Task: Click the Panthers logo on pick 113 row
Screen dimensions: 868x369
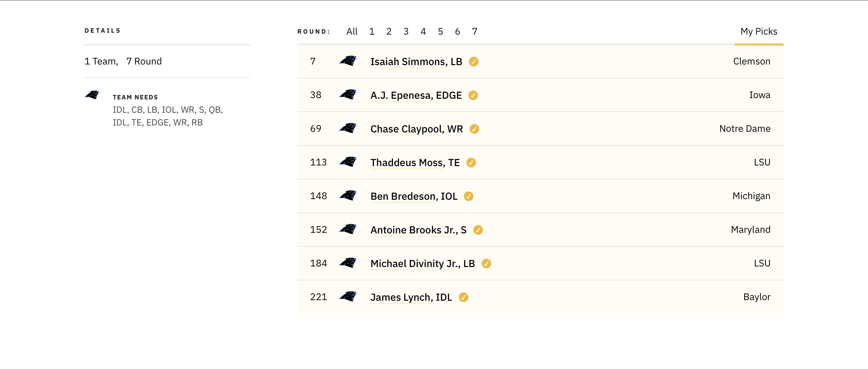Action: point(348,162)
